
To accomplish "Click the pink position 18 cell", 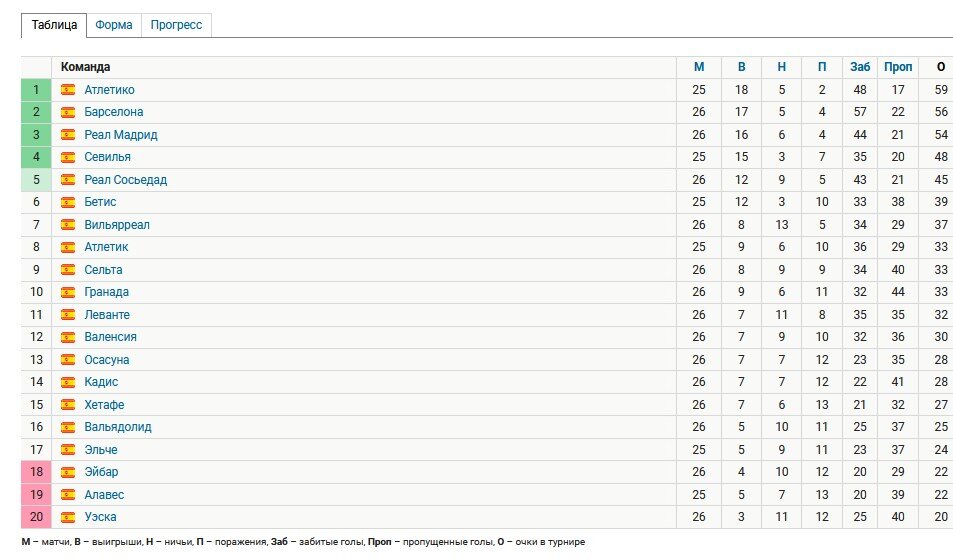I will [36, 472].
